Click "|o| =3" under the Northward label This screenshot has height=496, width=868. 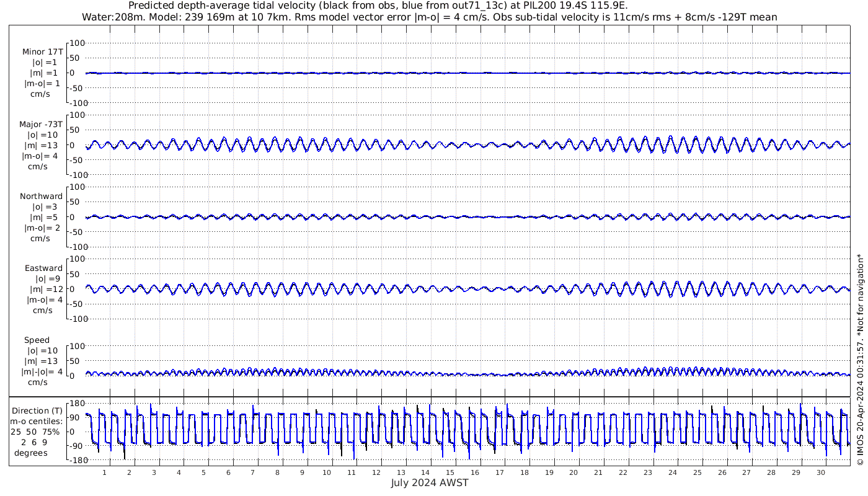click(x=45, y=207)
